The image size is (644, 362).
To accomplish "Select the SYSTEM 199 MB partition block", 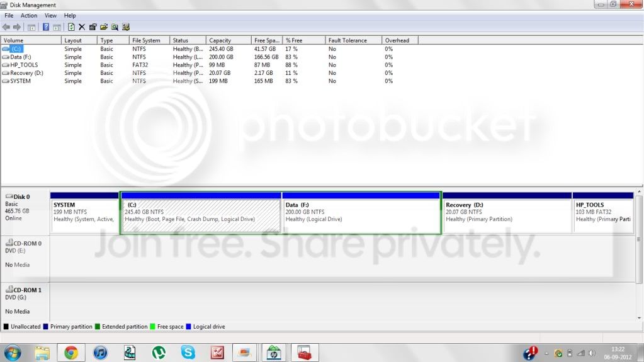I will coord(84,212).
